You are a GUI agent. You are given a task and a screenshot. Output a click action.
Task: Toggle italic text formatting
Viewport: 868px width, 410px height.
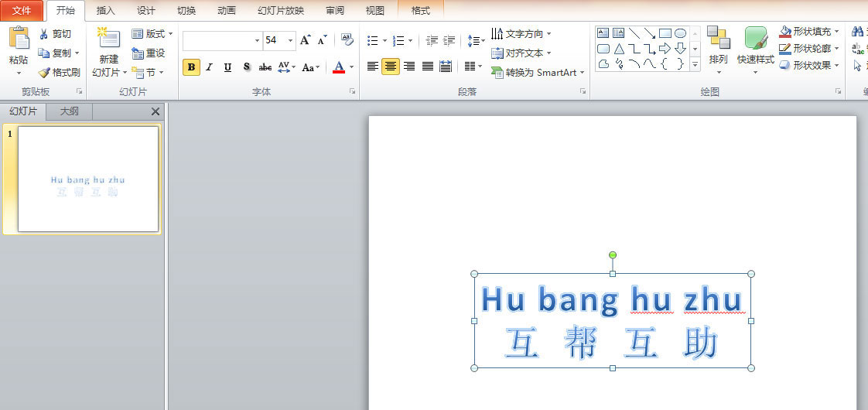[209, 67]
